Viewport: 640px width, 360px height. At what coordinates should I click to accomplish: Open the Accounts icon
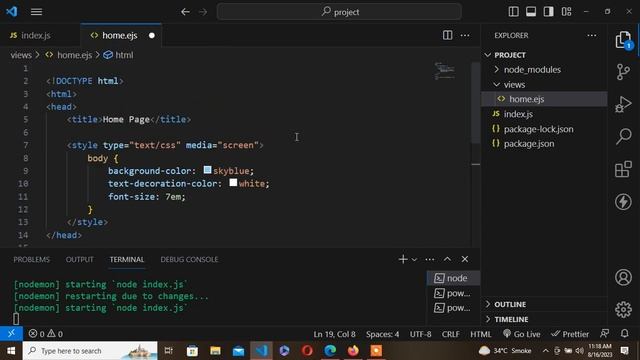[x=623, y=278]
